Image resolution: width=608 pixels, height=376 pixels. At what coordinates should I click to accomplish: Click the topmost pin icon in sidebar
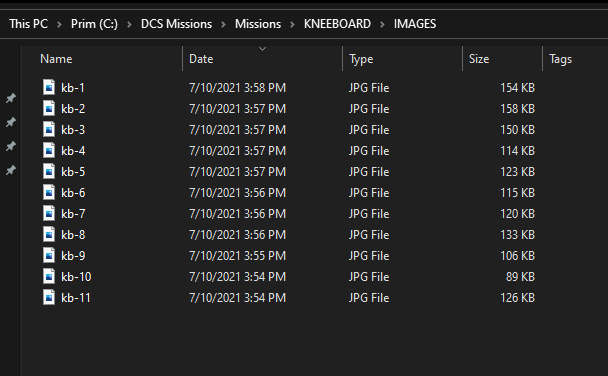(x=11, y=98)
